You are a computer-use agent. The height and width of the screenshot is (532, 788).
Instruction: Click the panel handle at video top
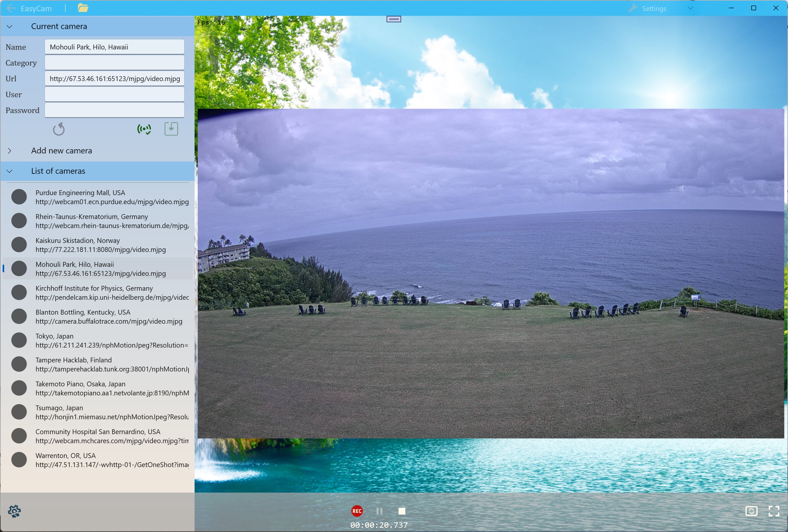point(394,19)
